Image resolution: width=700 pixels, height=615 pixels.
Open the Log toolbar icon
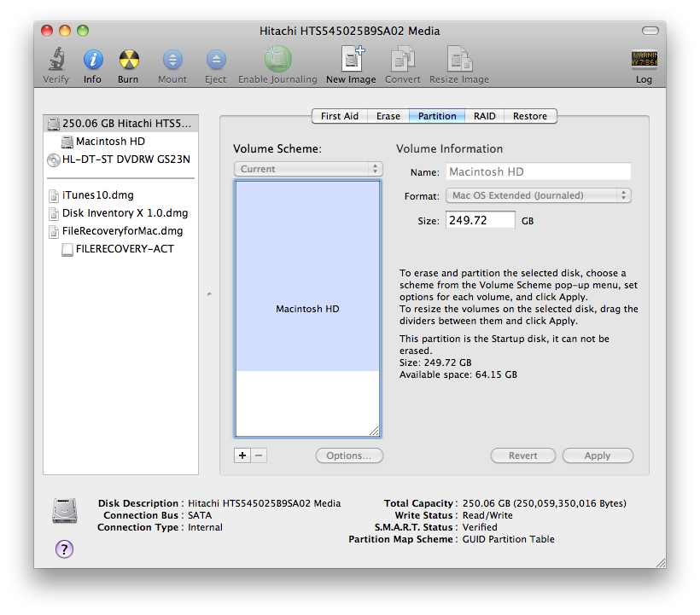coord(644,60)
